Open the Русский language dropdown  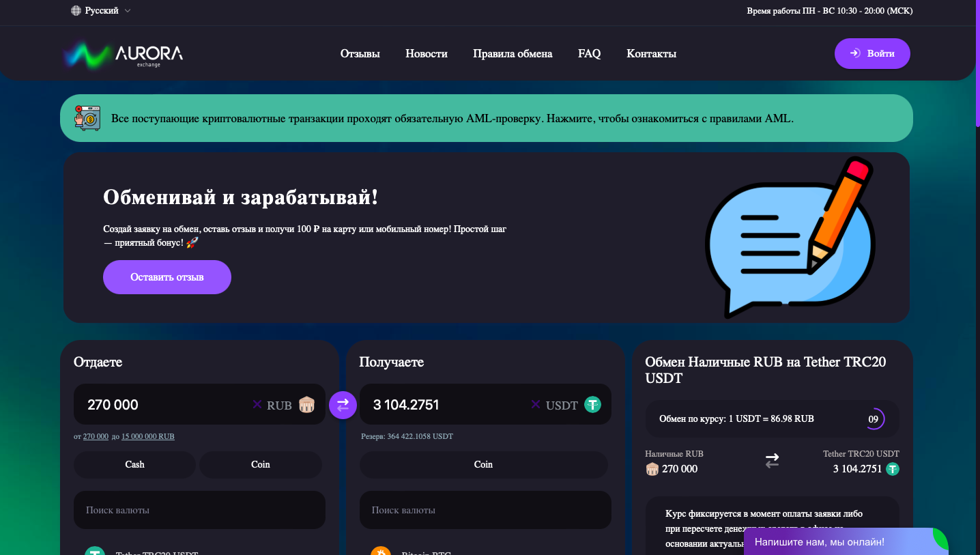[101, 10]
